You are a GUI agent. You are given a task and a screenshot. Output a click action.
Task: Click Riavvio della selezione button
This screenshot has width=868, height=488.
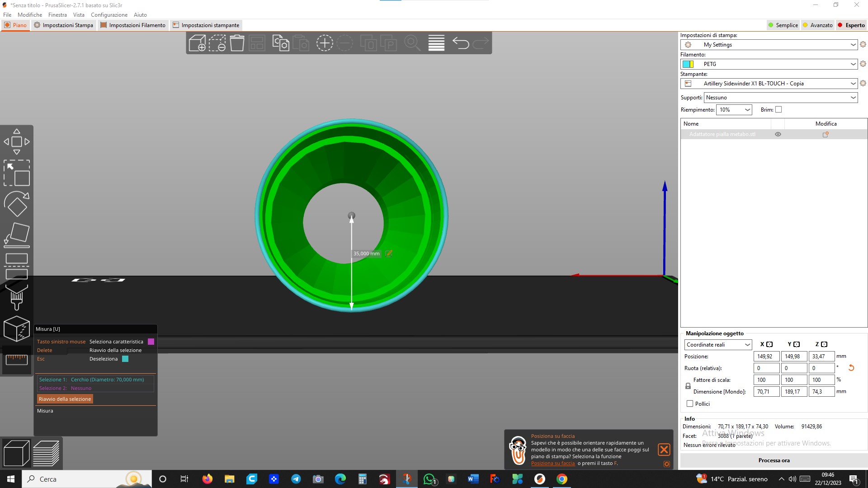point(65,399)
